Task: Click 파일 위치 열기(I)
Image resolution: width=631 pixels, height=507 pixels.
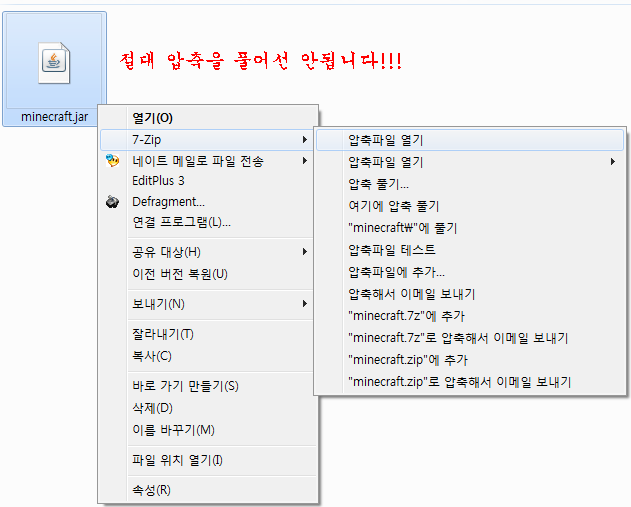Action: click(208, 460)
